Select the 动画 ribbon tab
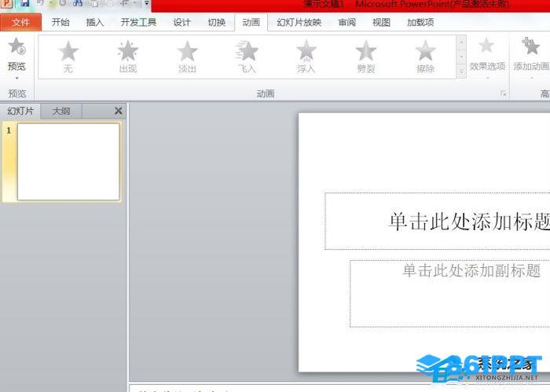Viewport: 550px width, 392px height. tap(251, 23)
